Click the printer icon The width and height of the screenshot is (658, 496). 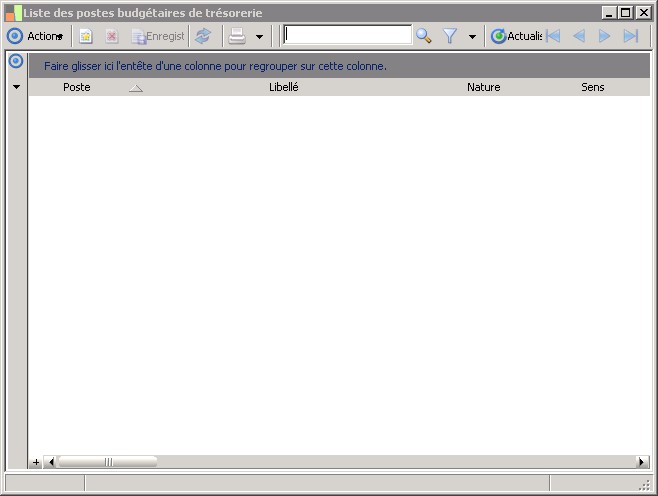(x=237, y=36)
